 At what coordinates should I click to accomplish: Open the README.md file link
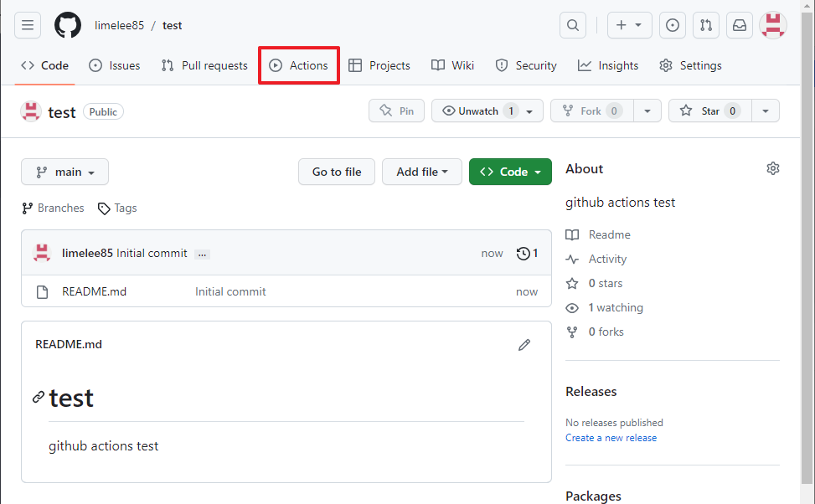pos(94,291)
